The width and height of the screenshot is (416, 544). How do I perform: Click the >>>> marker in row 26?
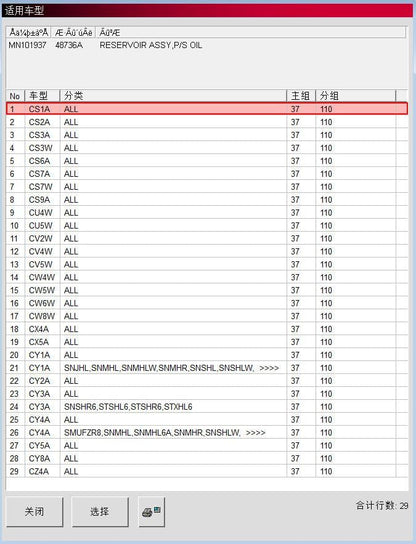click(255, 433)
